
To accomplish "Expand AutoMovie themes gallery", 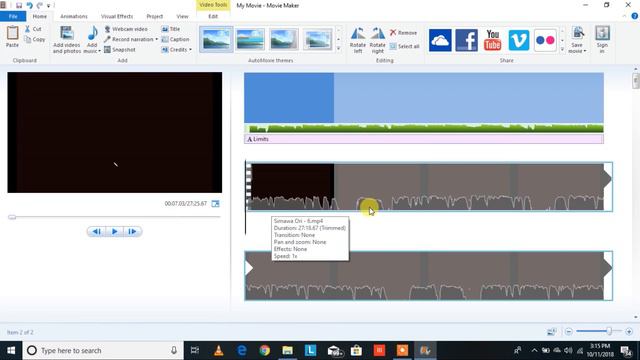I will (x=338, y=49).
